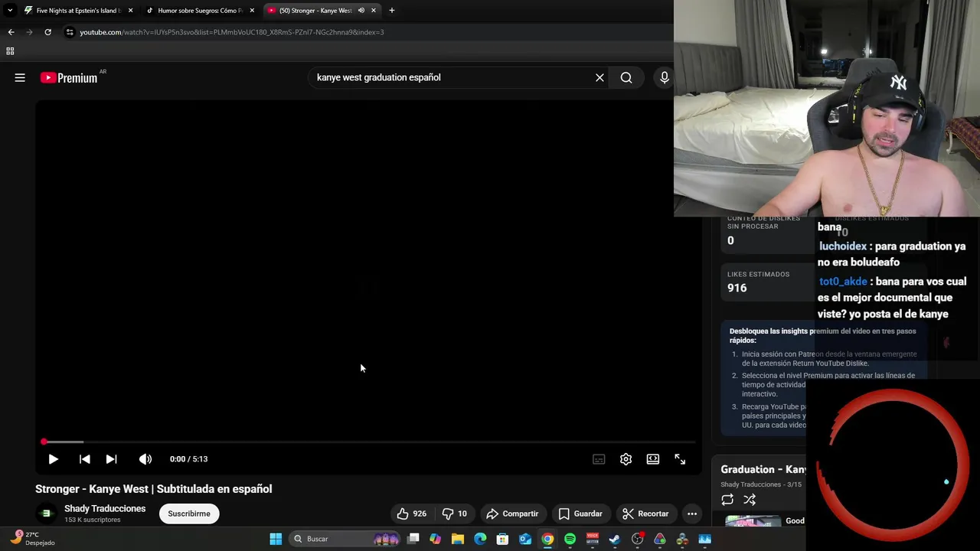
Task: Switch the player to theater mode
Action: click(x=652, y=459)
